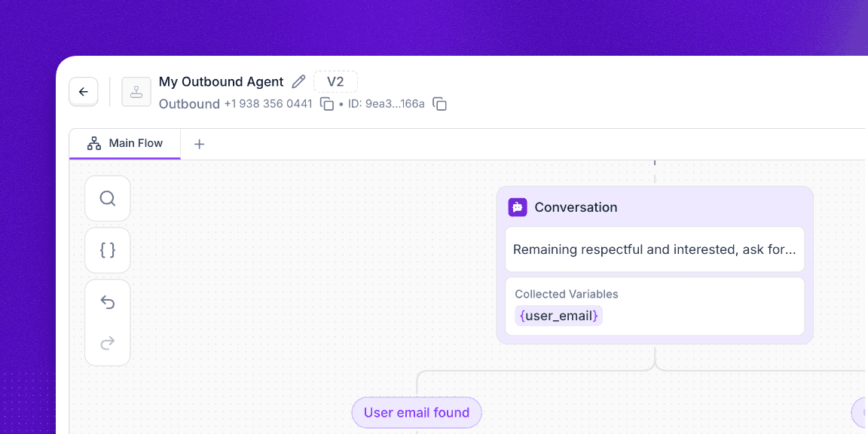Copy the agent ID 9ea3...166a
Viewport: 868px width, 434px height.
pyautogui.click(x=439, y=104)
